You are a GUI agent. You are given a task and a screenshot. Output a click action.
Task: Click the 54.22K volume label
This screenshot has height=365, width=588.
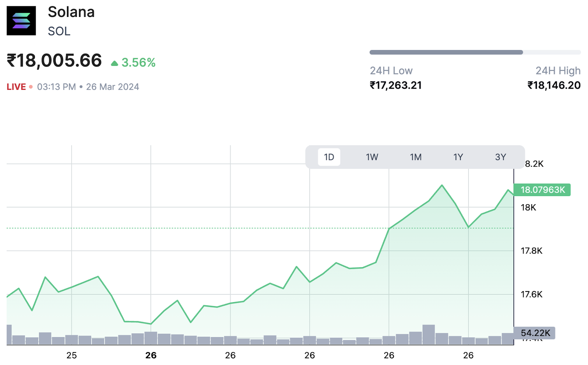pos(535,333)
